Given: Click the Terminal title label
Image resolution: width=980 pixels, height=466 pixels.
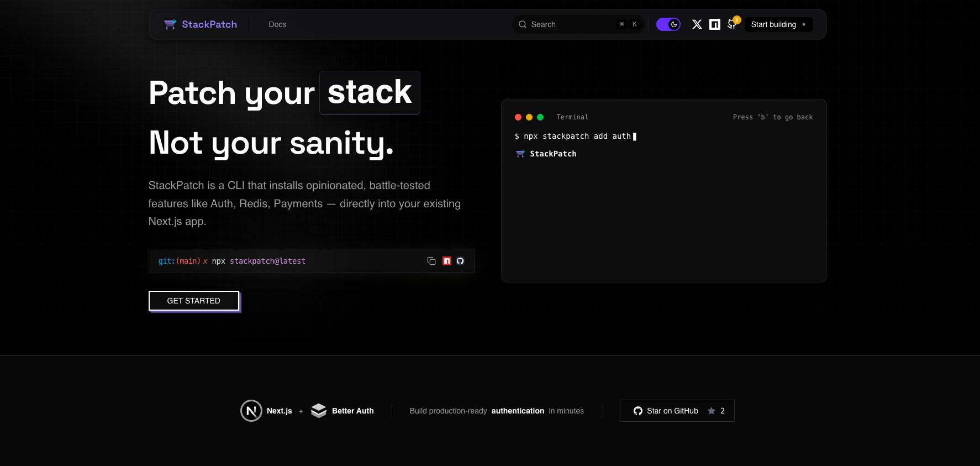Looking at the screenshot, I should click(572, 117).
